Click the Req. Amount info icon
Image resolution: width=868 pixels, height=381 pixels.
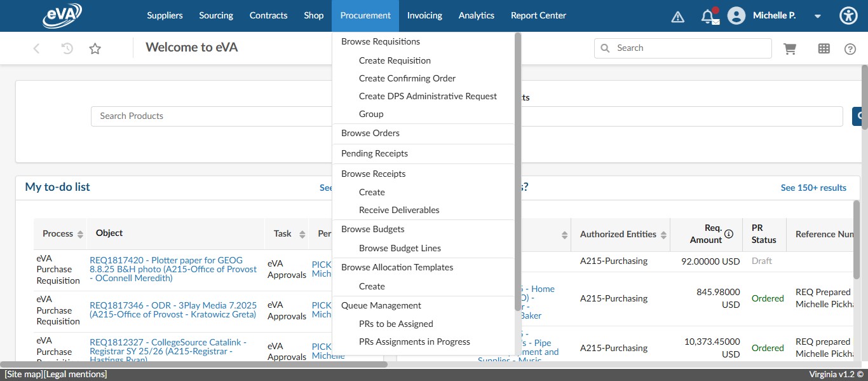coord(729,234)
